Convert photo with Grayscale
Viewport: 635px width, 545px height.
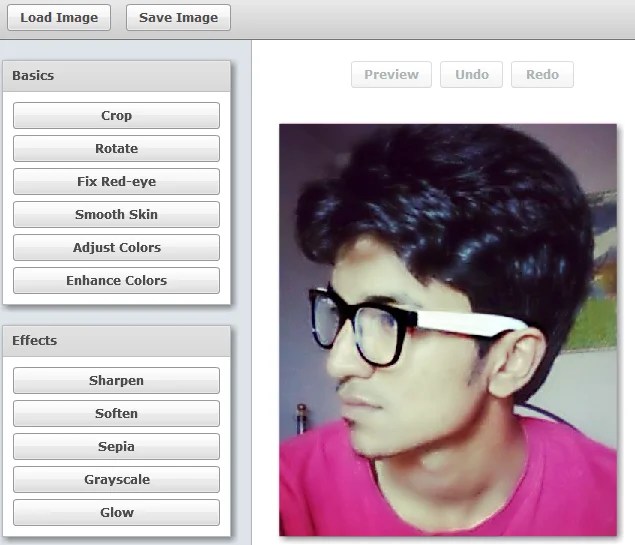116,479
